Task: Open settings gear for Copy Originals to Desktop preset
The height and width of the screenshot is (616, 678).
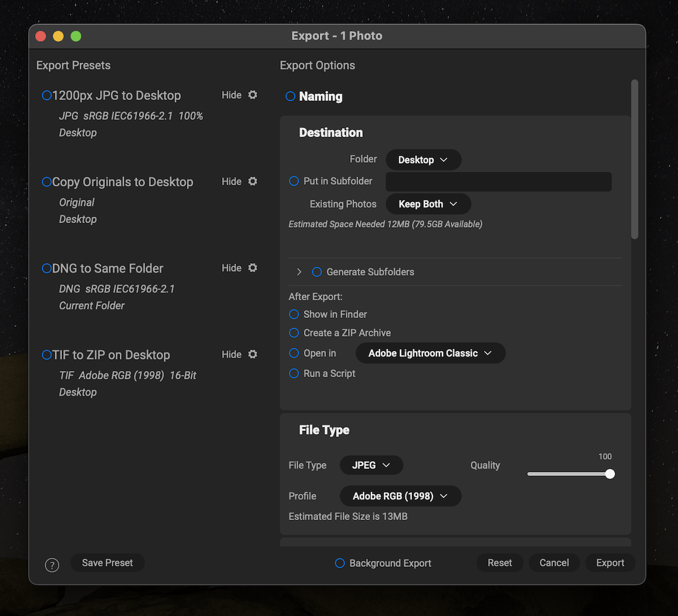Action: [253, 181]
